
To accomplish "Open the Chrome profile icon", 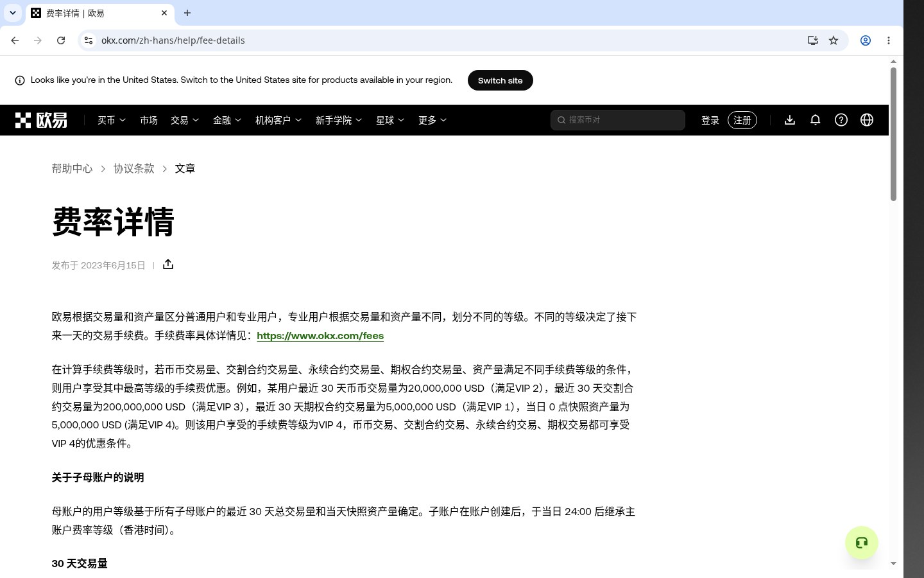I will click(866, 40).
